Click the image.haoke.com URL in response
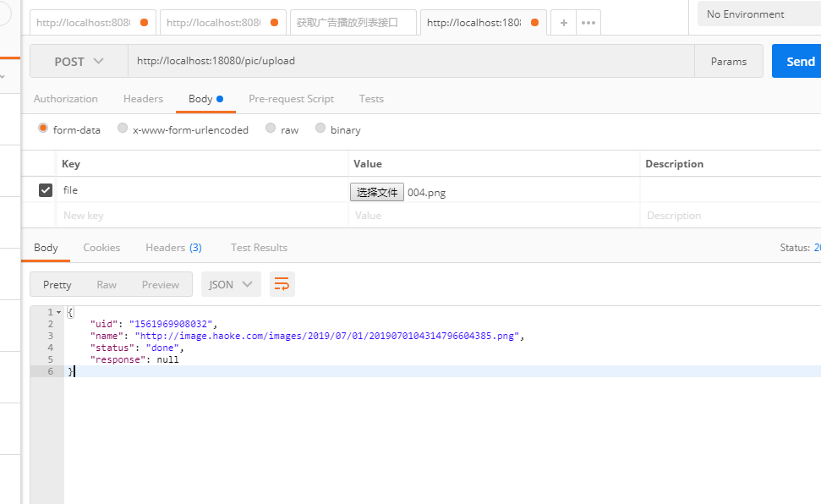The height and width of the screenshot is (504, 821). [327, 336]
